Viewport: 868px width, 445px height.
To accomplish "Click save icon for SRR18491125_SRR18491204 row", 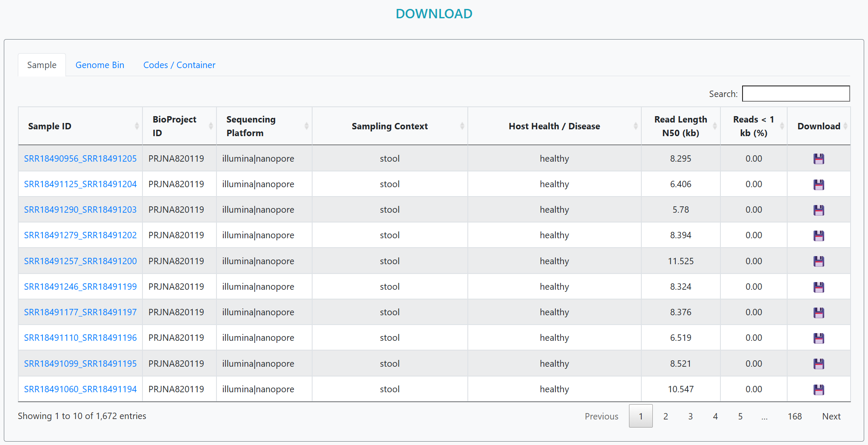I will 818,184.
